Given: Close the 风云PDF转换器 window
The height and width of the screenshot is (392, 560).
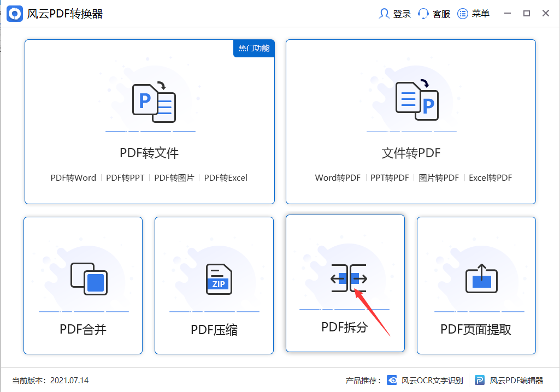Looking at the screenshot, I should pyautogui.click(x=546, y=14).
